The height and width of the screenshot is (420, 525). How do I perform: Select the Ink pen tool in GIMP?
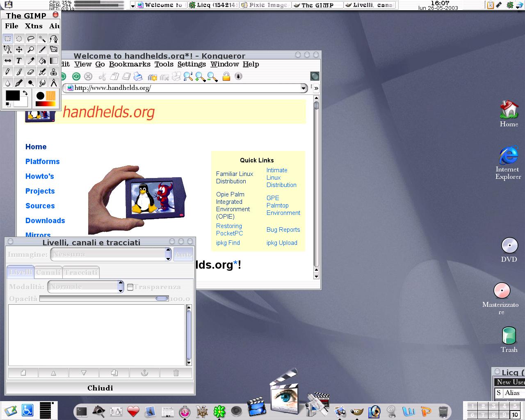click(19, 83)
